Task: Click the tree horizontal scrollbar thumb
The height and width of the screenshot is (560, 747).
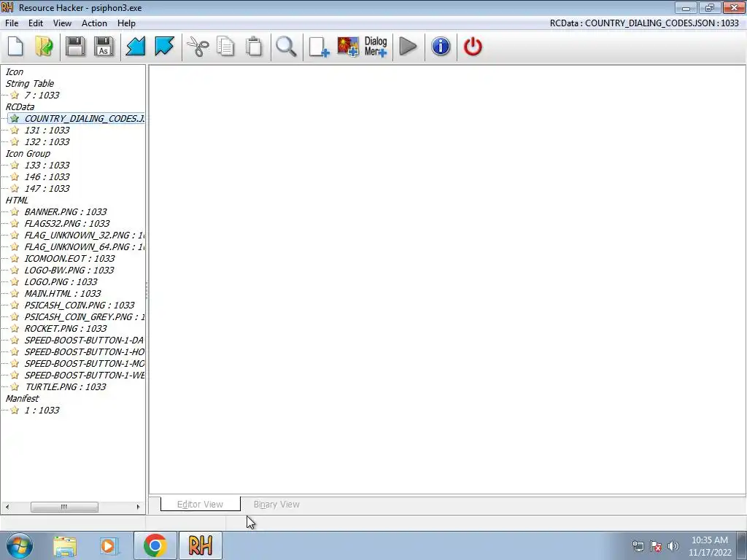Action: [x=64, y=507]
